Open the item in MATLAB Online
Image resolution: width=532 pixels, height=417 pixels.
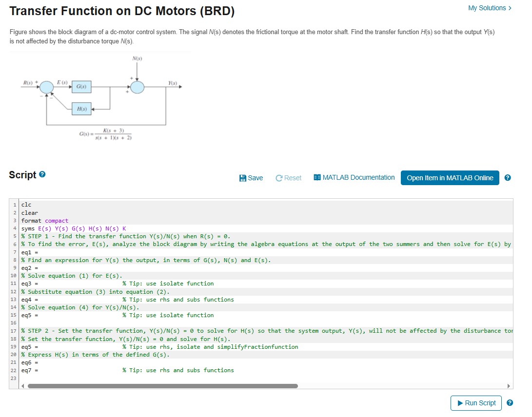(450, 178)
